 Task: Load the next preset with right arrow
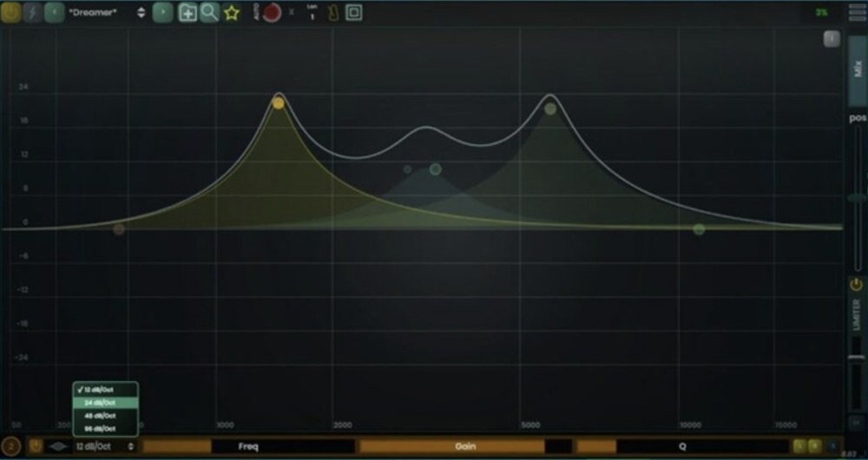163,12
